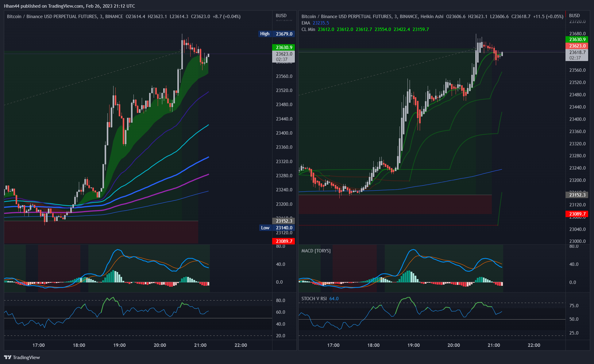This screenshot has height=364, width=594.
Task: Click the 23140.0 low value label
Action: pyautogui.click(x=284, y=228)
